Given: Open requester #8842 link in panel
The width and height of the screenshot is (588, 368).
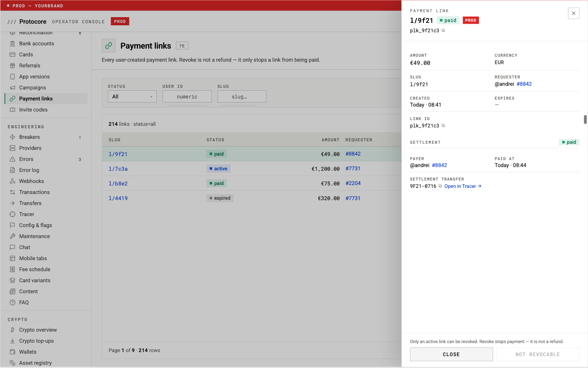Looking at the screenshot, I should [x=524, y=84].
